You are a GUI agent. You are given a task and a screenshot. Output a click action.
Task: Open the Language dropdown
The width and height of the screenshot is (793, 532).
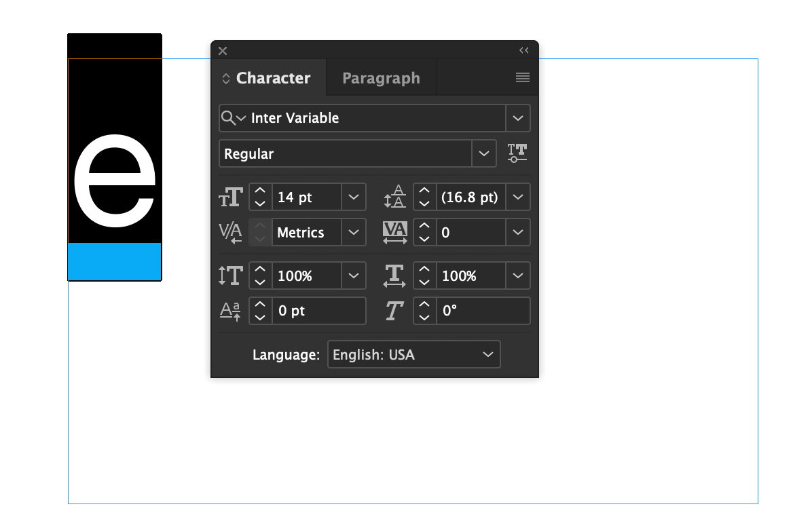coord(487,354)
